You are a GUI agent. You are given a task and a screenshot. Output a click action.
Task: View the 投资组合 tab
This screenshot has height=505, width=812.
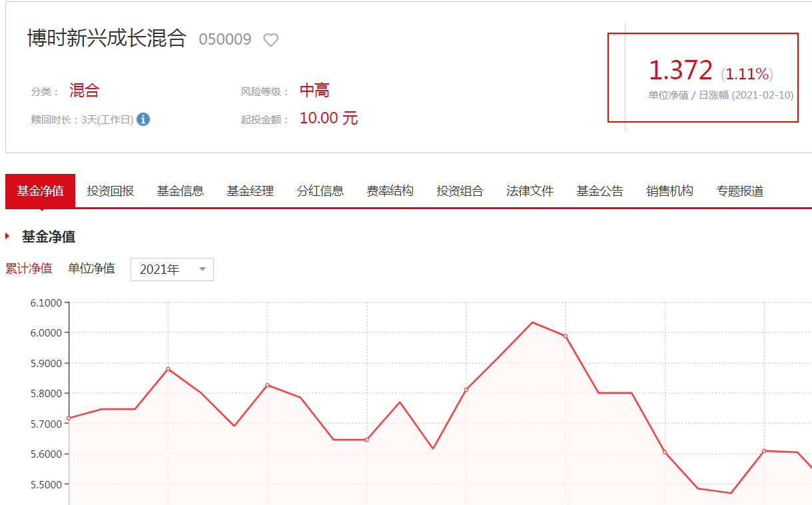click(460, 191)
